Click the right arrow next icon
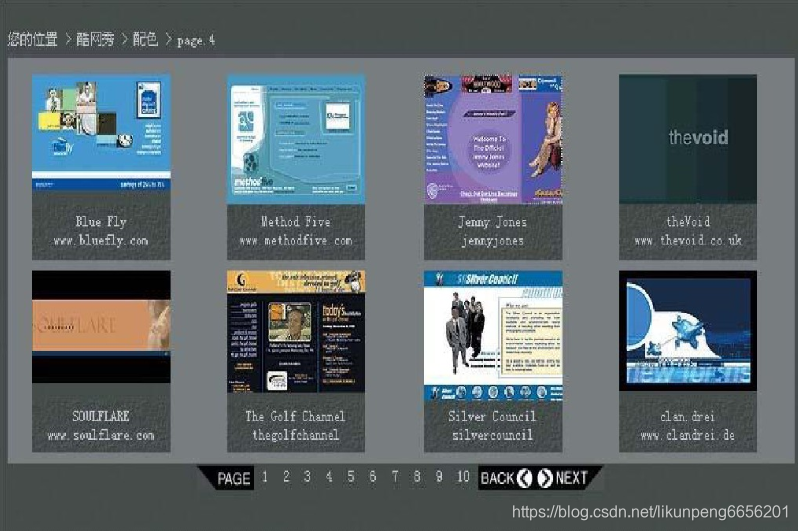798x531 pixels. [x=545, y=478]
